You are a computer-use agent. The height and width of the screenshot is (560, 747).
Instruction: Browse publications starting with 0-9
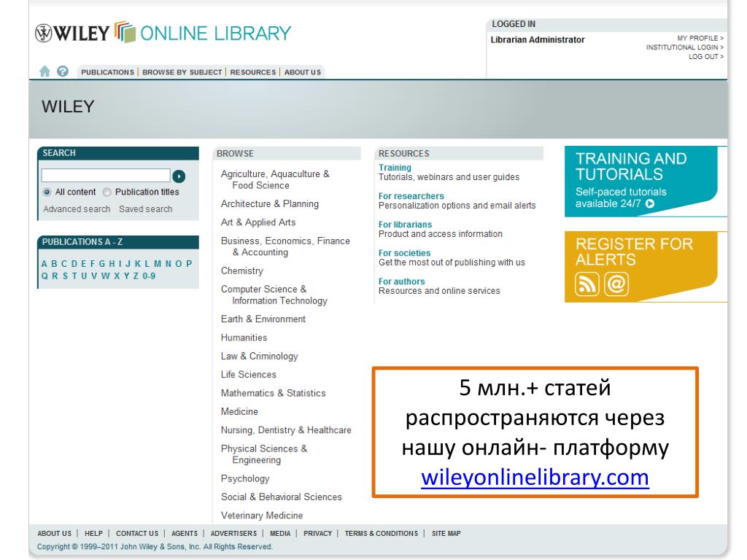[149, 276]
